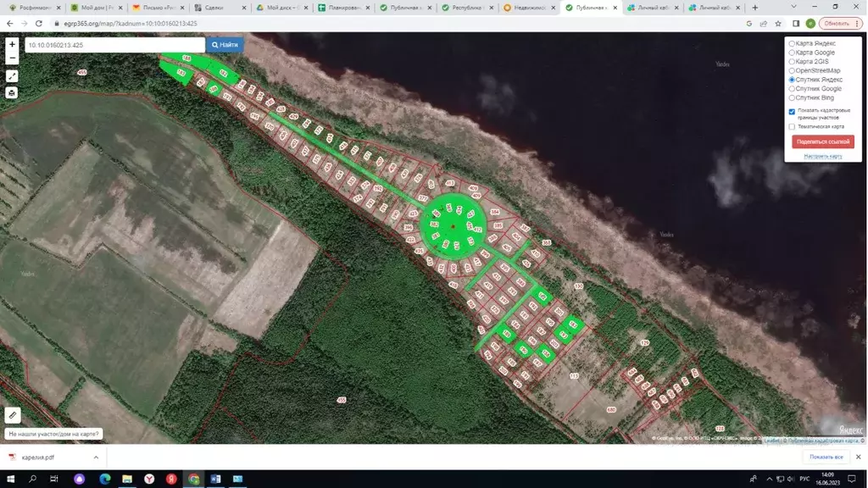Bookmark this page with the star
The height and width of the screenshot is (488, 868).
[x=778, y=23]
